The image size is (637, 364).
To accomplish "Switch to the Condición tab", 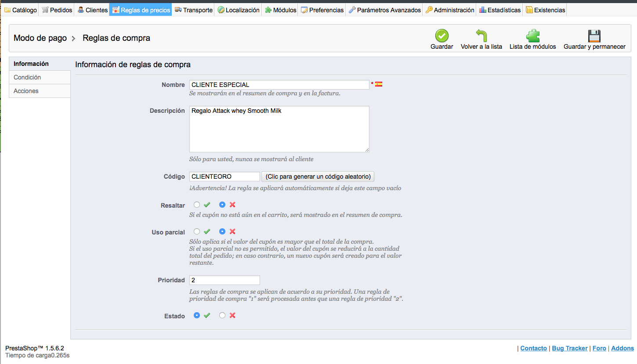I will click(x=40, y=77).
